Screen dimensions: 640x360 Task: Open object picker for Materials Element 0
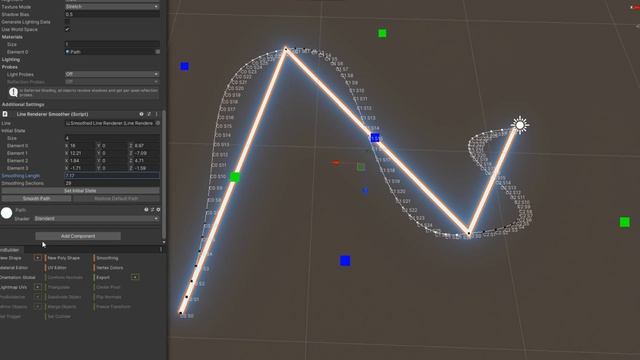pyautogui.click(x=158, y=52)
